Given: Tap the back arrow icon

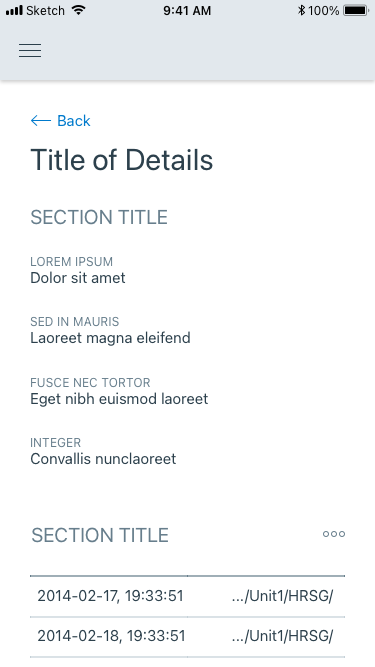Looking at the screenshot, I should tap(41, 121).
